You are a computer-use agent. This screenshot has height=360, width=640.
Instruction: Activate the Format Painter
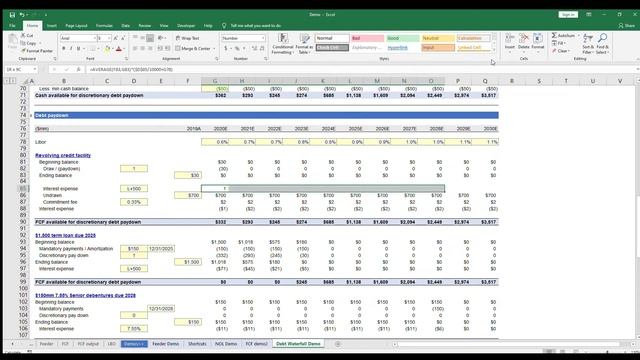[37, 51]
